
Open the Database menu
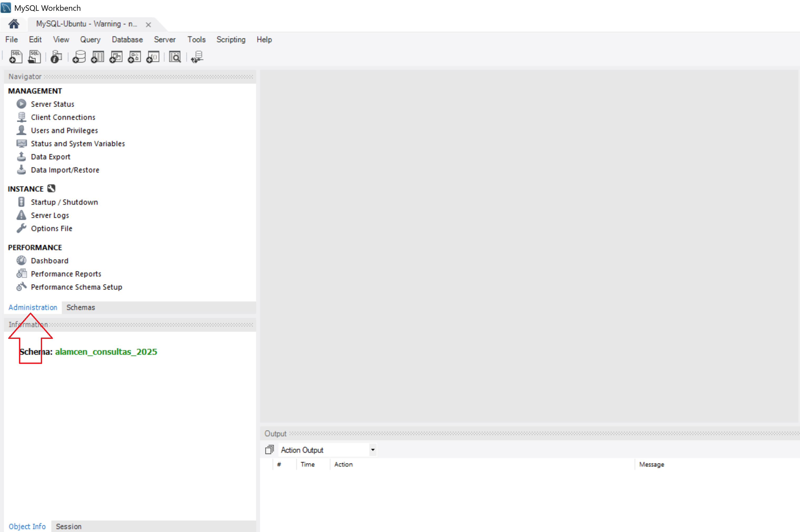pyautogui.click(x=127, y=39)
